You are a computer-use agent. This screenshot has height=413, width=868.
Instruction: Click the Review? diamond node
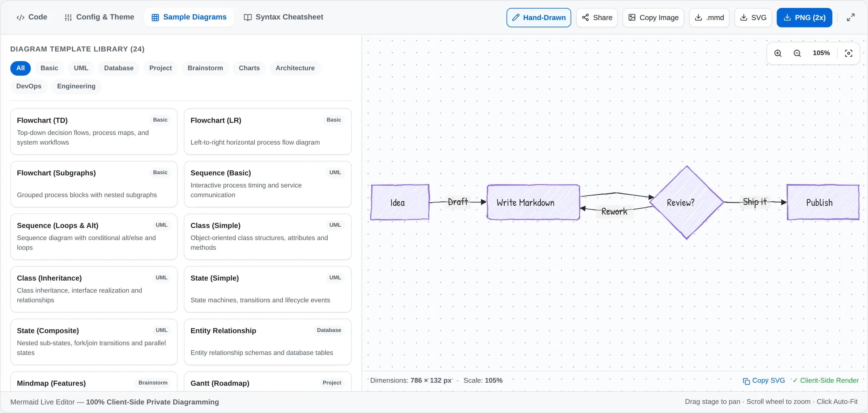(687, 203)
